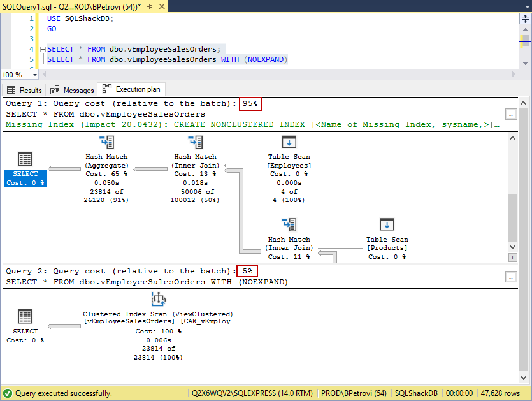Viewport: 532px width, 401px height.
Task: Select the Hash Match Inner Join icon beside Employees scan
Action: click(x=196, y=142)
